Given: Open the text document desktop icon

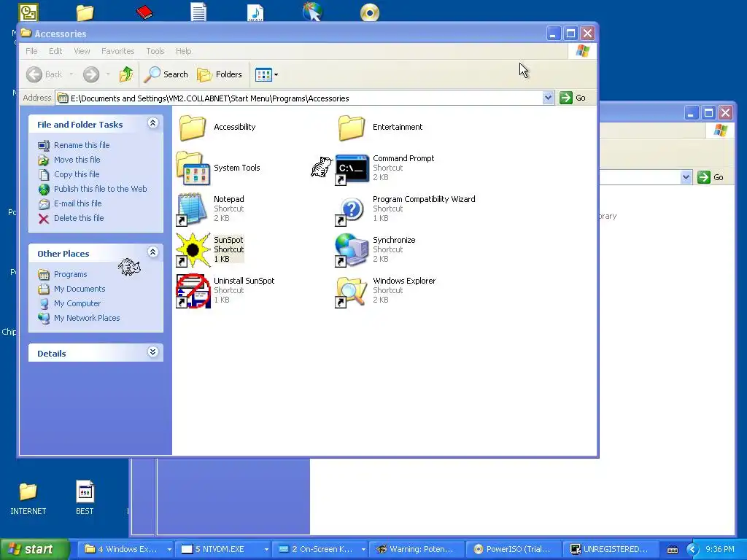Looking at the screenshot, I should (x=198, y=12).
